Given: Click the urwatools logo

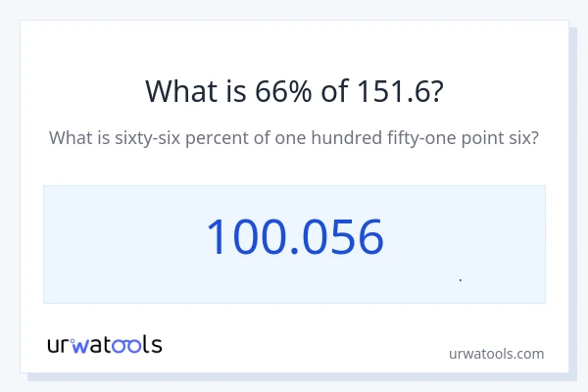Looking at the screenshot, I should pos(105,344).
